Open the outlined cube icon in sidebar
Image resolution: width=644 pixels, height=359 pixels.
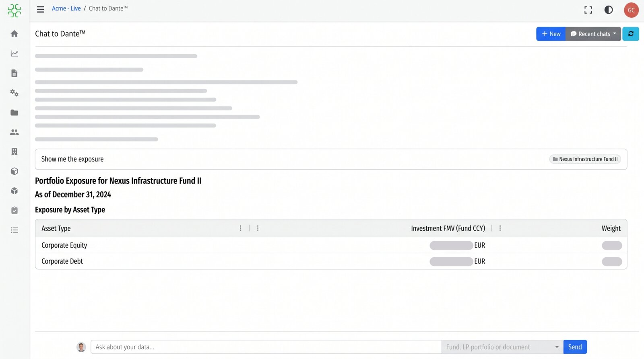click(x=14, y=171)
